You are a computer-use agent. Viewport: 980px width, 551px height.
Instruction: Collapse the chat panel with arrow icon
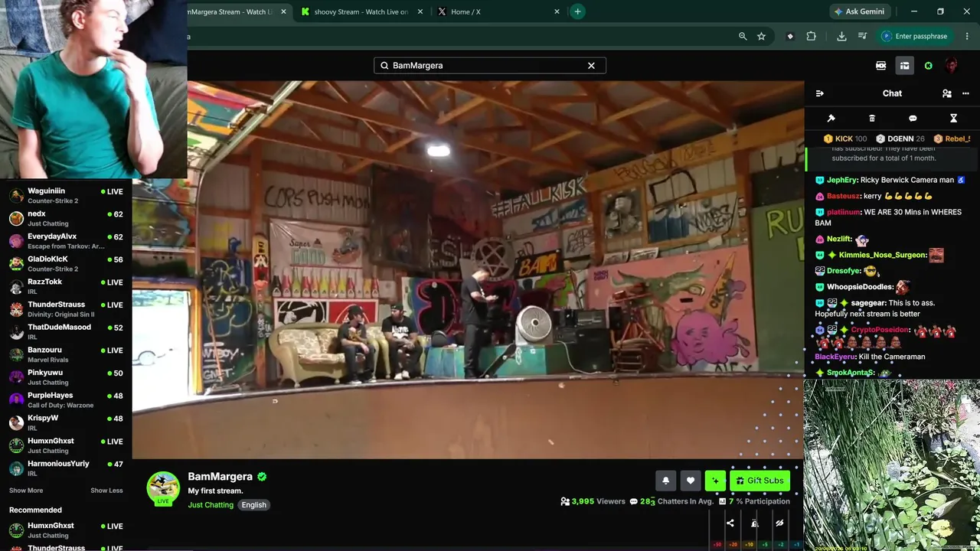pyautogui.click(x=819, y=93)
